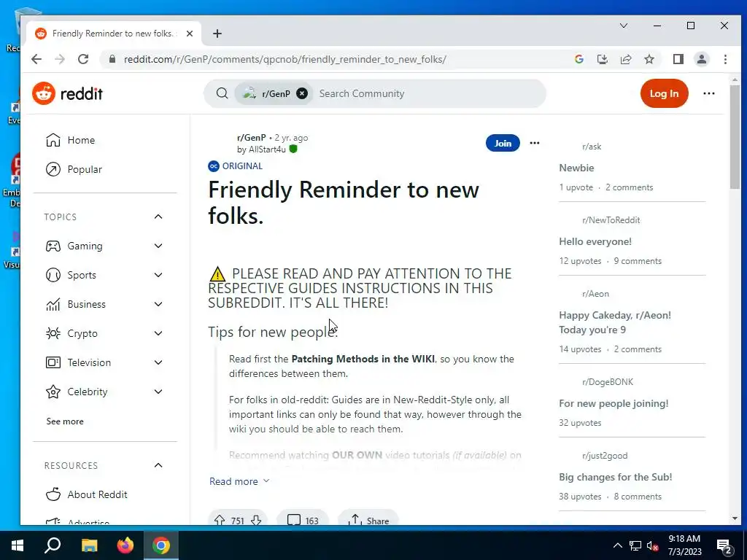Click the Crypto icon
The width and height of the screenshot is (747, 560).
[53, 333]
